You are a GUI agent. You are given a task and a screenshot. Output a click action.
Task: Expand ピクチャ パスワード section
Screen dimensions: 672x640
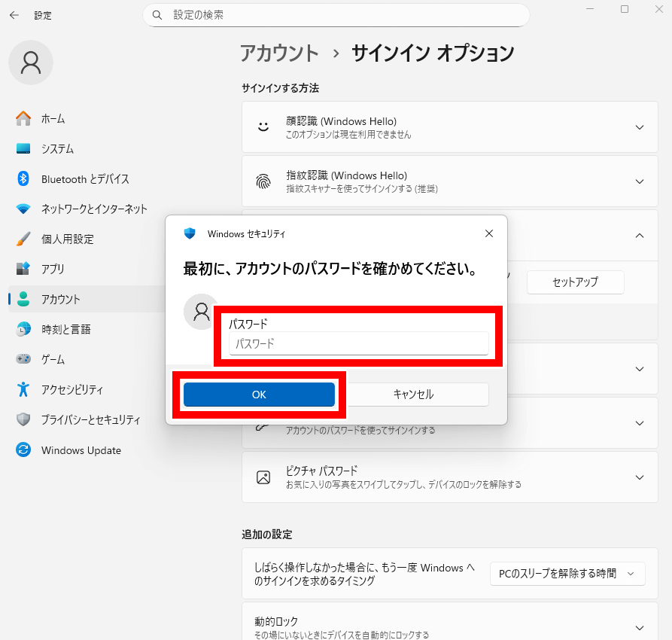[639, 477]
